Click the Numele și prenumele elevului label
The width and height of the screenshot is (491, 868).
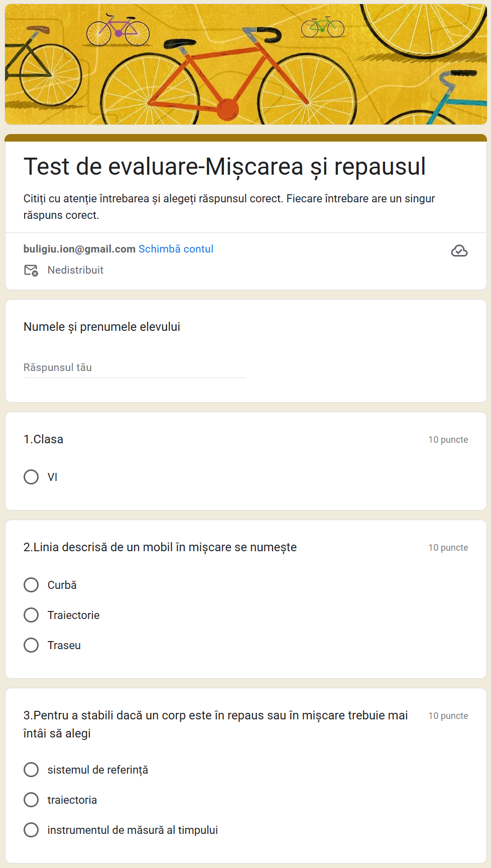click(x=102, y=327)
